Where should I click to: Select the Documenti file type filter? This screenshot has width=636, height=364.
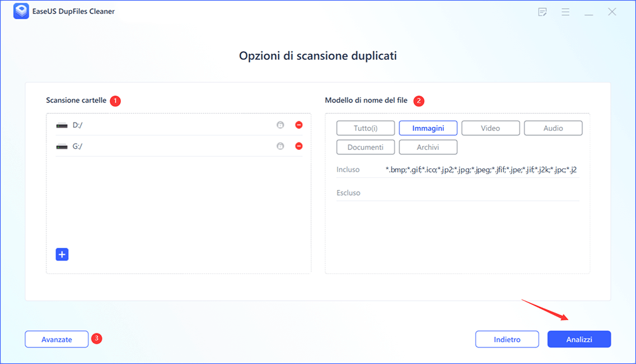(365, 147)
